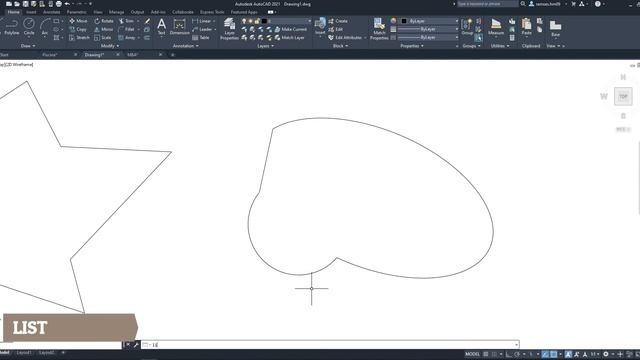This screenshot has height=360, width=640.
Task: Open the Text annotation tool
Action: pos(162,27)
